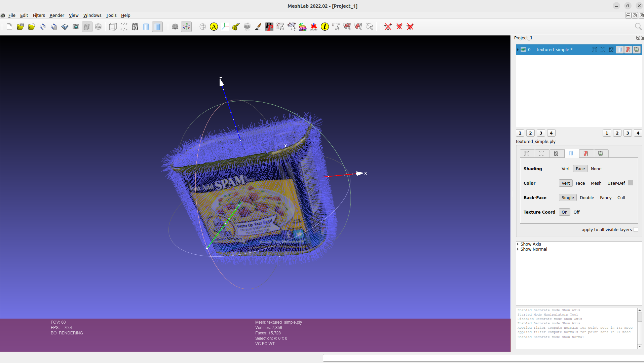Switch Back-Face mode to Double
The image size is (644, 363).
pyautogui.click(x=587, y=197)
